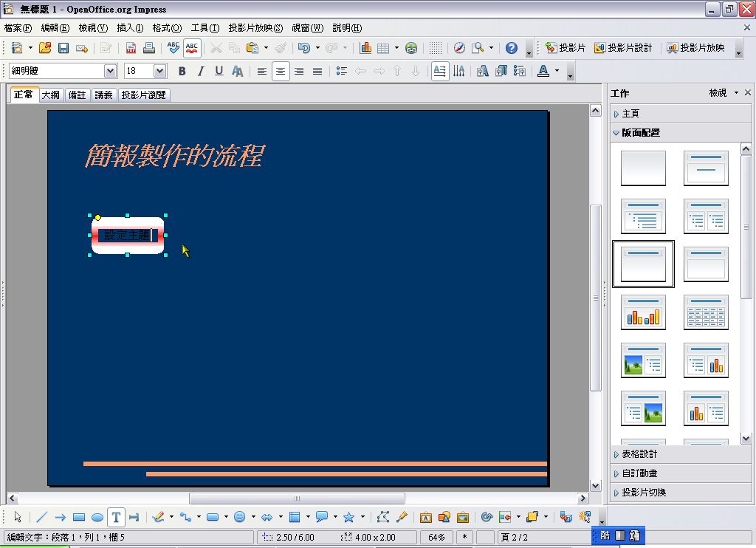Collapse the 版面配置 section
The width and height of the screenshot is (756, 548).
[681, 133]
